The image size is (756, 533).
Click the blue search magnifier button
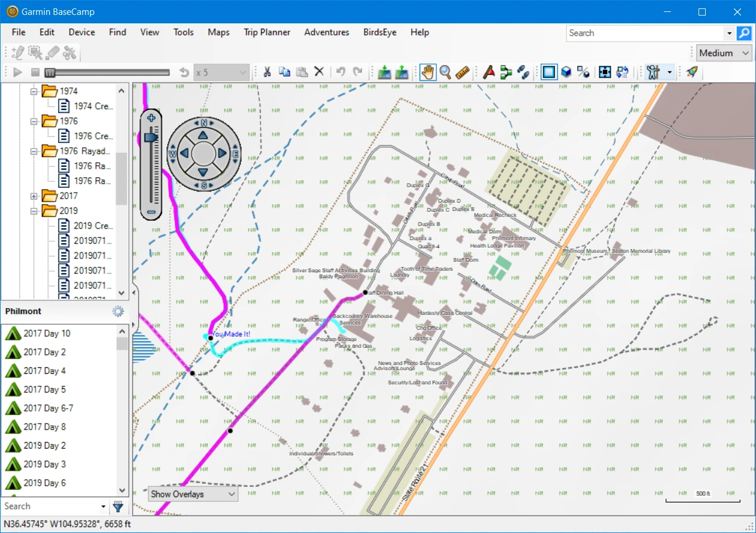pos(744,33)
